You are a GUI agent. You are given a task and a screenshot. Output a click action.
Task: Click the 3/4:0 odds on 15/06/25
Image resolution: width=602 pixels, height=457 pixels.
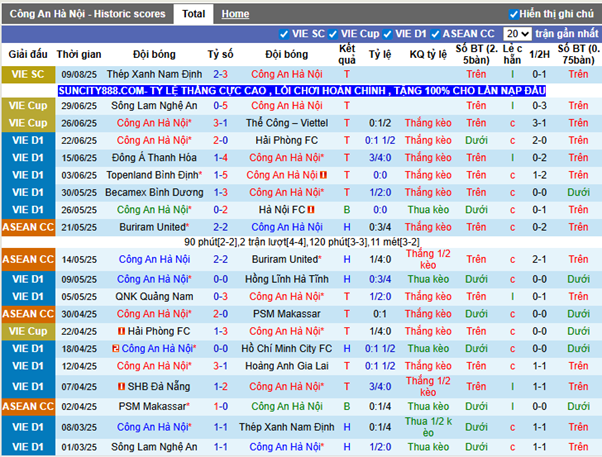380,158
